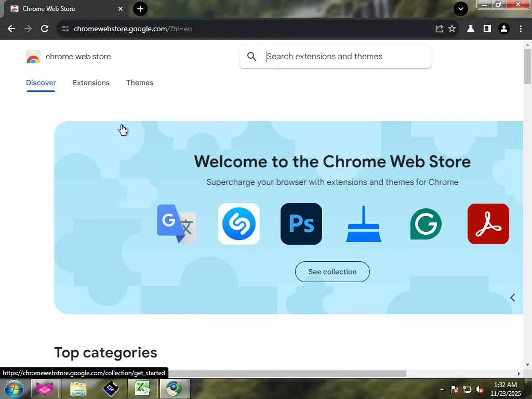Click the browser forward arrow
Viewport: 532px width, 399px height.
click(x=28, y=29)
